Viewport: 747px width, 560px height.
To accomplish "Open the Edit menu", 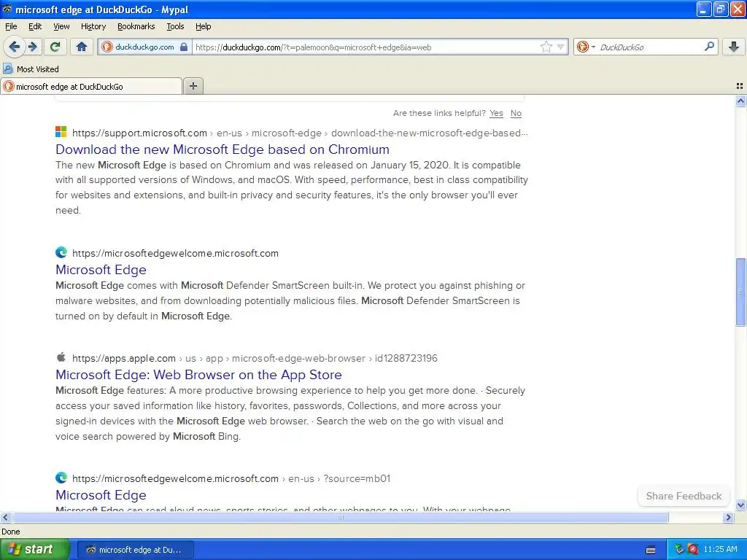I will point(35,26).
